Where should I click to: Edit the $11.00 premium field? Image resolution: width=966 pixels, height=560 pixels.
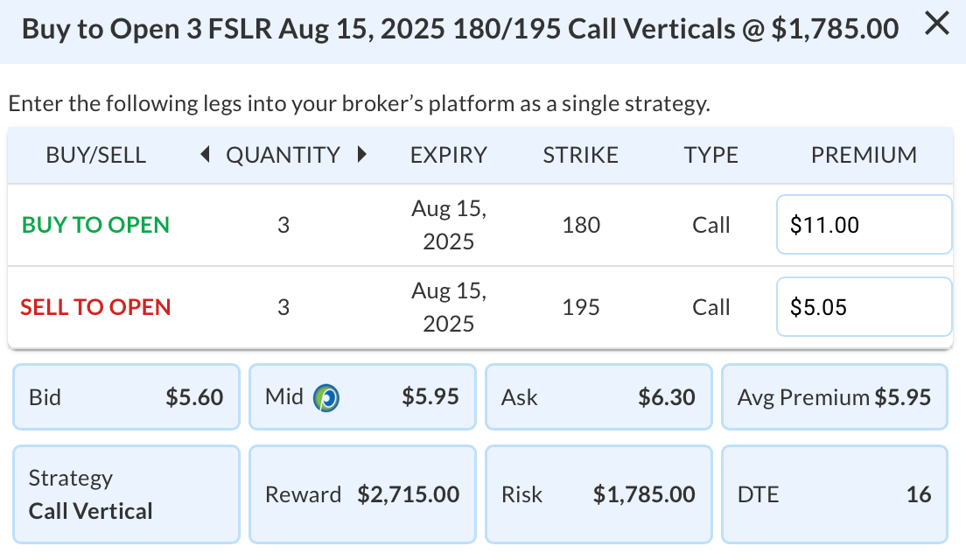point(864,225)
